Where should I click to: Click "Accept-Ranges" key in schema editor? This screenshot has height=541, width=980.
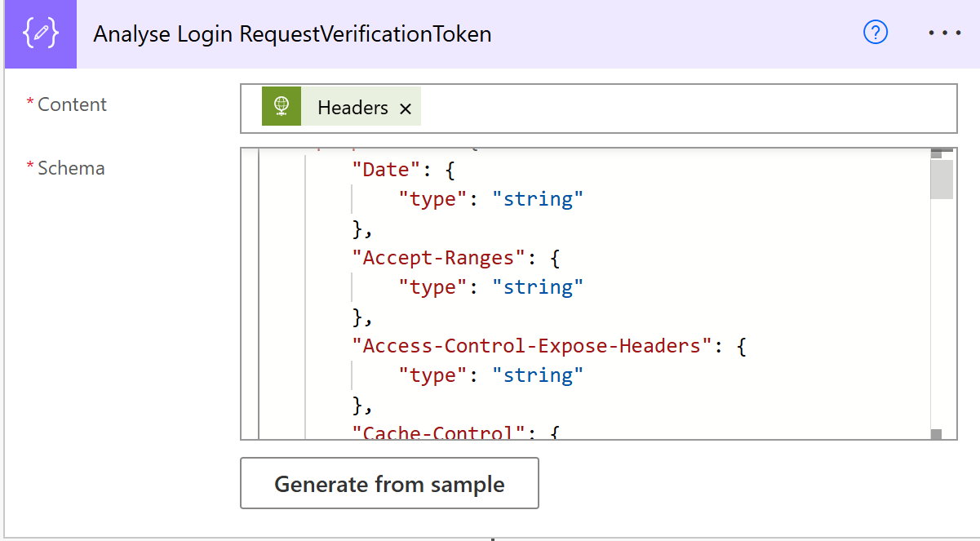(x=439, y=258)
